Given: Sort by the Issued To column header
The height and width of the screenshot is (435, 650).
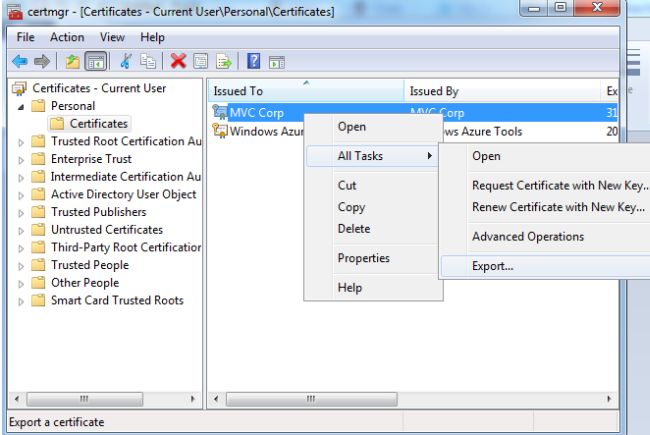Looking at the screenshot, I should point(306,91).
